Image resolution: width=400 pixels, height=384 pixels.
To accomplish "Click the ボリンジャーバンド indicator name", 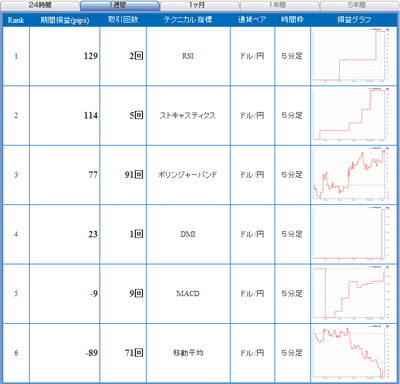I will click(188, 175).
